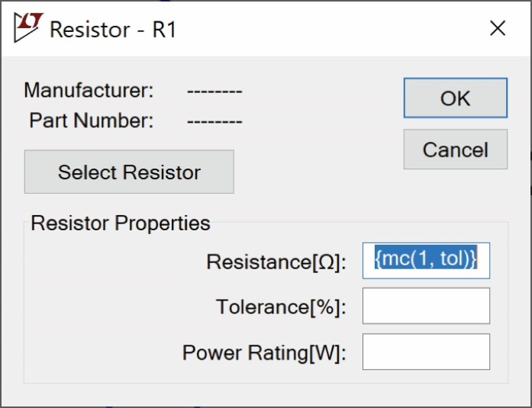Confirm changes with the OK button

[455, 98]
